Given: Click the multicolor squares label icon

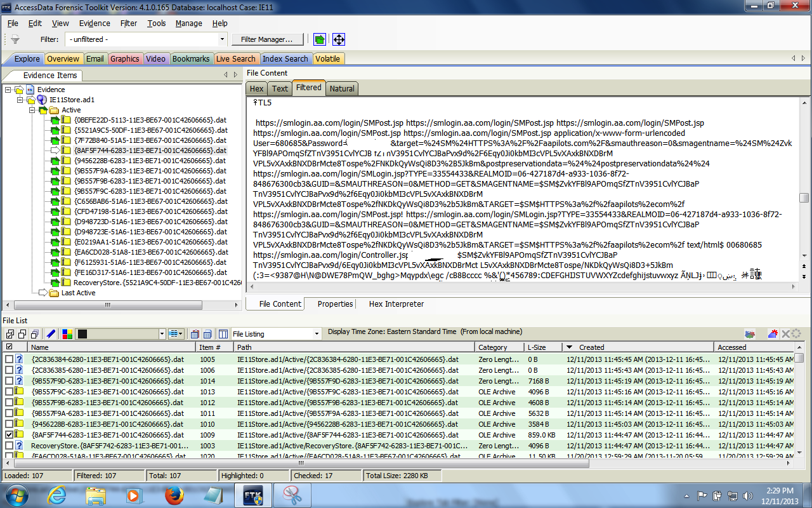Looking at the screenshot, I should pos(67,334).
